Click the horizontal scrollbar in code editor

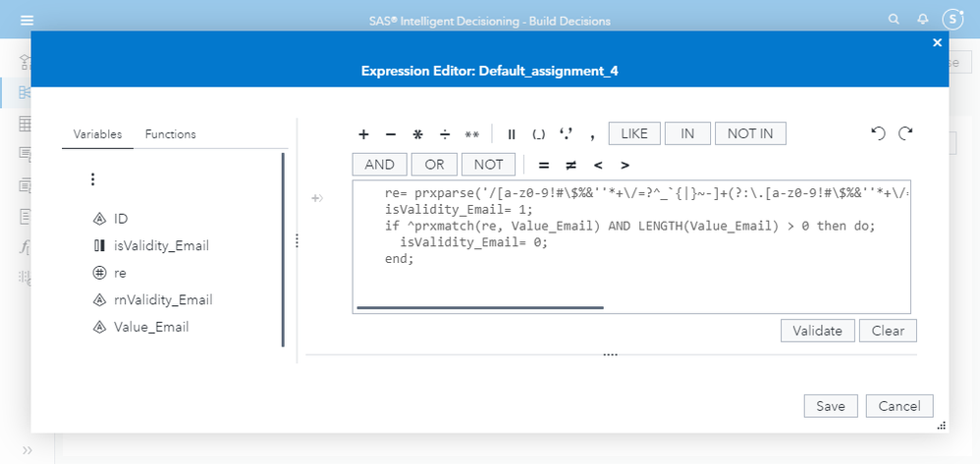pyautogui.click(x=480, y=307)
